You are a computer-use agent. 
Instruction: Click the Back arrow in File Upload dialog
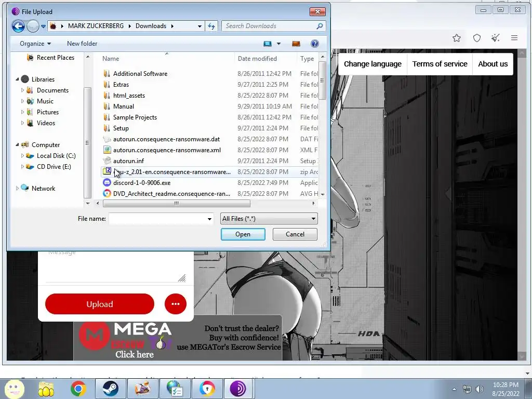[x=18, y=26]
